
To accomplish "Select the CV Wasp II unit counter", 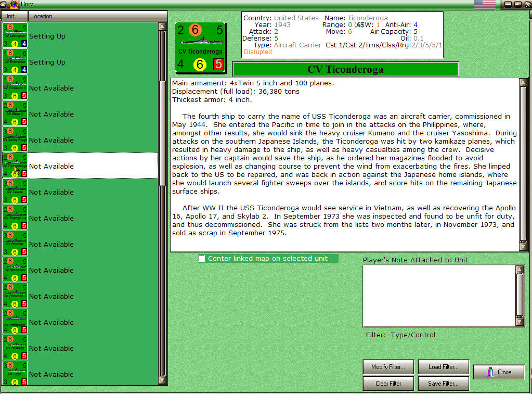I will (x=15, y=114).
